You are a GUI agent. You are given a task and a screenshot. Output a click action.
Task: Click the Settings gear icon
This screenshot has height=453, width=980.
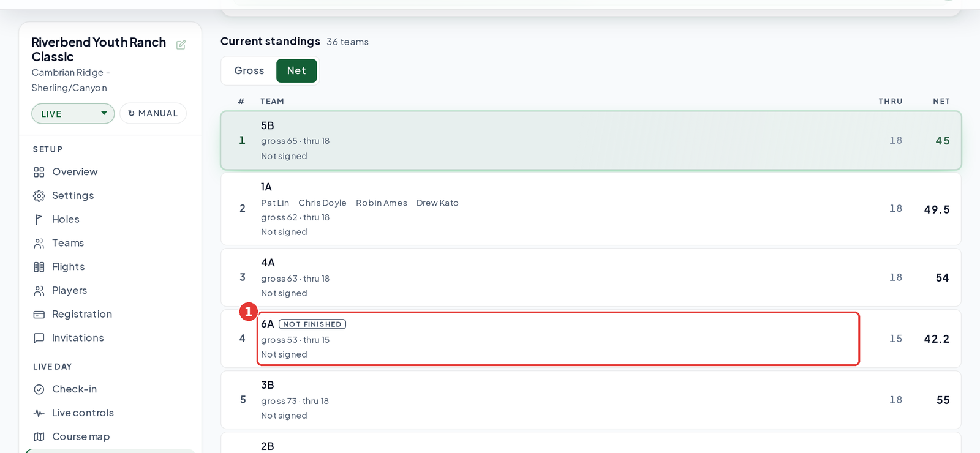39,196
